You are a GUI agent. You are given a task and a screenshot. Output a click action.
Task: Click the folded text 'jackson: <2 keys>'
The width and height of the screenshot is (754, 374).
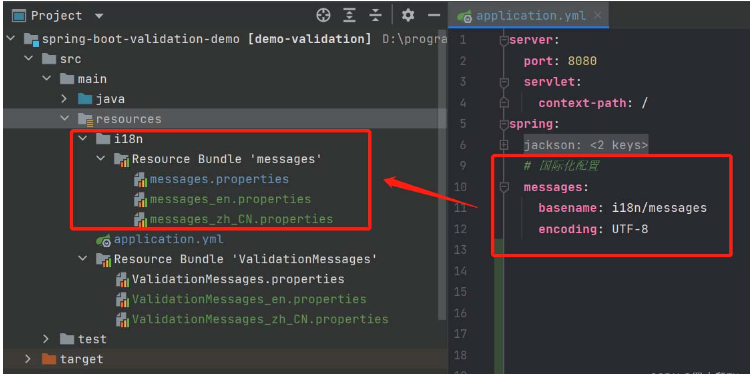(x=586, y=145)
